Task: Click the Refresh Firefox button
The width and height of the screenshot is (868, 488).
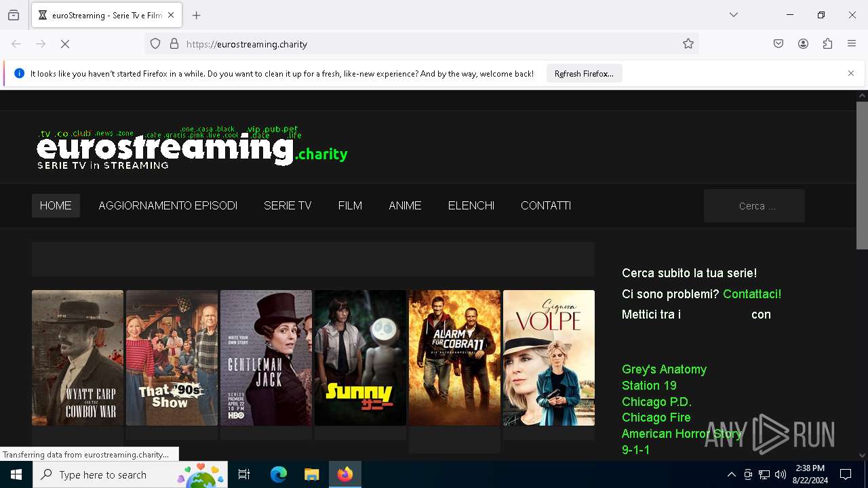Action: point(584,74)
